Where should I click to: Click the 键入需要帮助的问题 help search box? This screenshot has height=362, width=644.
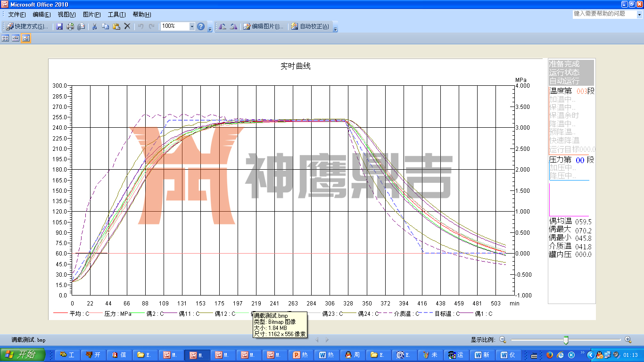(604, 14)
